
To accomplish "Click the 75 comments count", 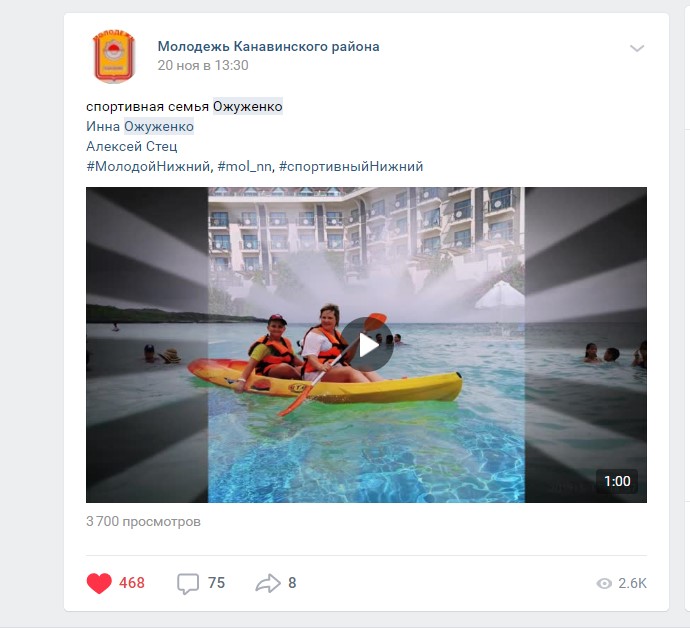I will (216, 583).
